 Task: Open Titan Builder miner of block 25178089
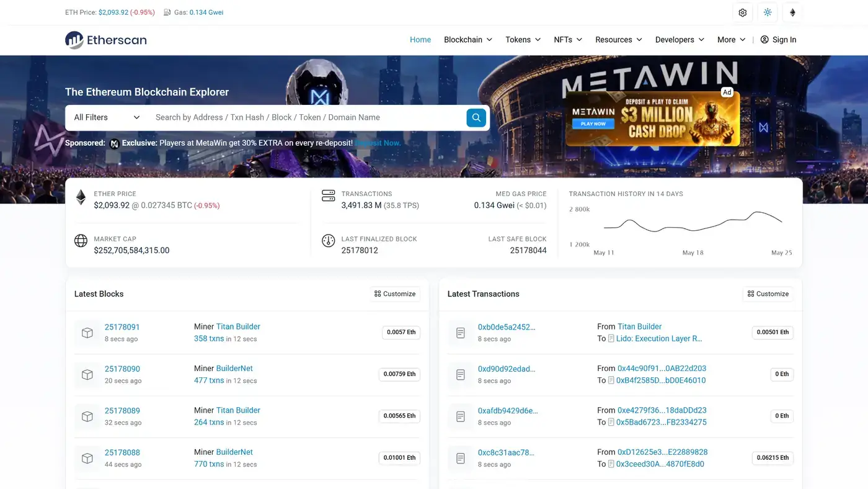point(238,410)
